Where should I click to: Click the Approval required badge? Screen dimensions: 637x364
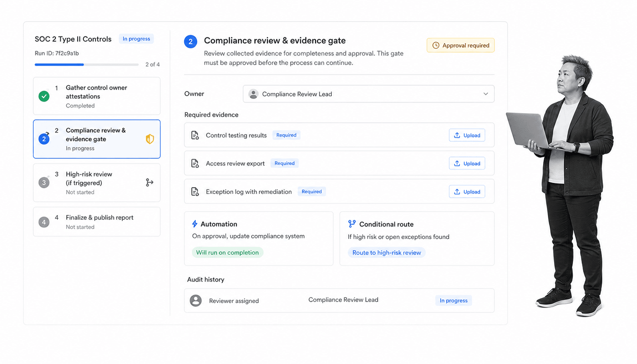point(461,45)
